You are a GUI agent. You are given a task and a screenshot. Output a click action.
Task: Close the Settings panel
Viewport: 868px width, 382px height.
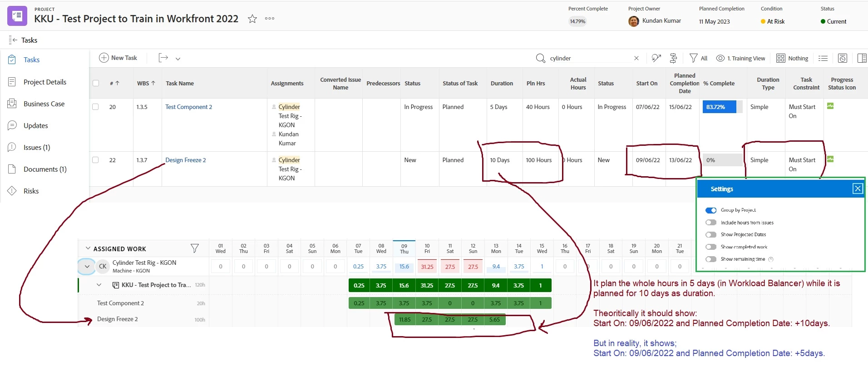[x=858, y=189]
